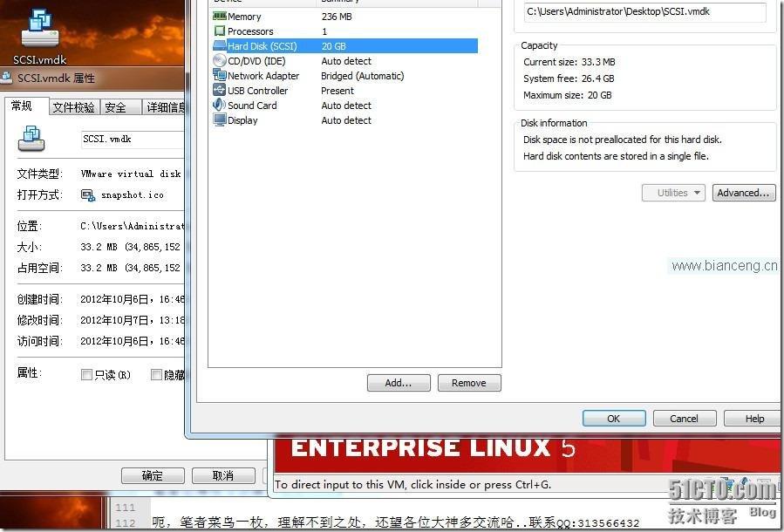Viewport: 784px width, 532px height.
Task: Toggle the 只读(R) read-only checkbox
Action: click(86, 374)
